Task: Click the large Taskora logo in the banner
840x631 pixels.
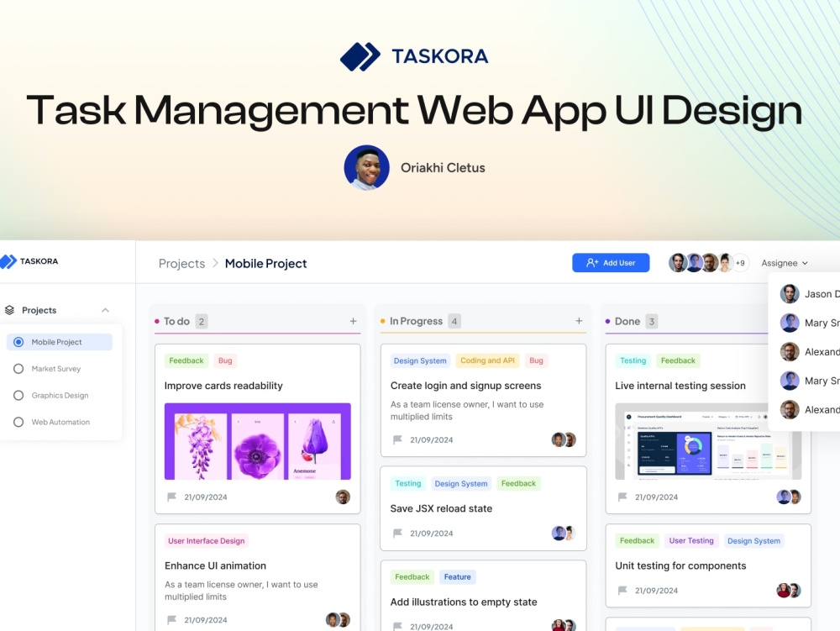Action: [x=414, y=56]
